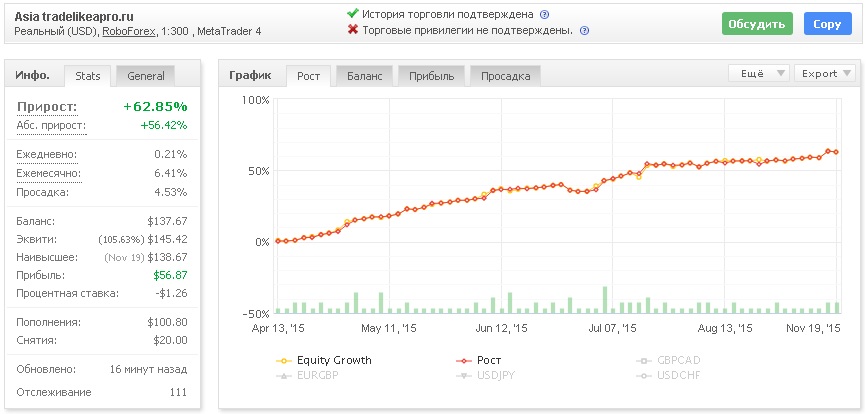Select the Баланс chart tab
The image size is (868, 414).
(x=364, y=76)
